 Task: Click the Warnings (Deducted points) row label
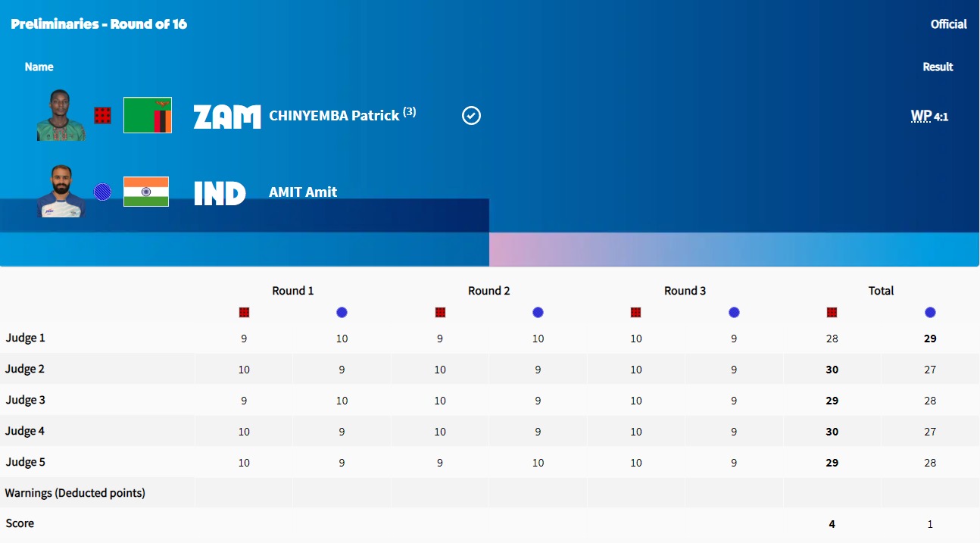75,493
